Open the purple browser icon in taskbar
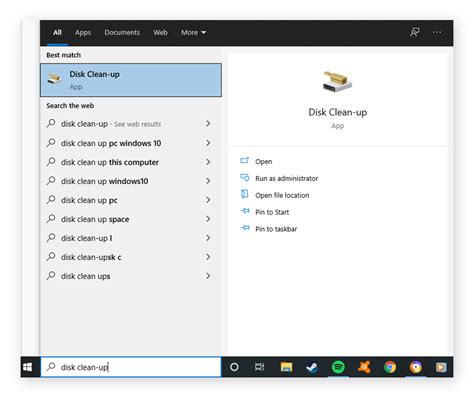474x397 pixels. pos(416,367)
